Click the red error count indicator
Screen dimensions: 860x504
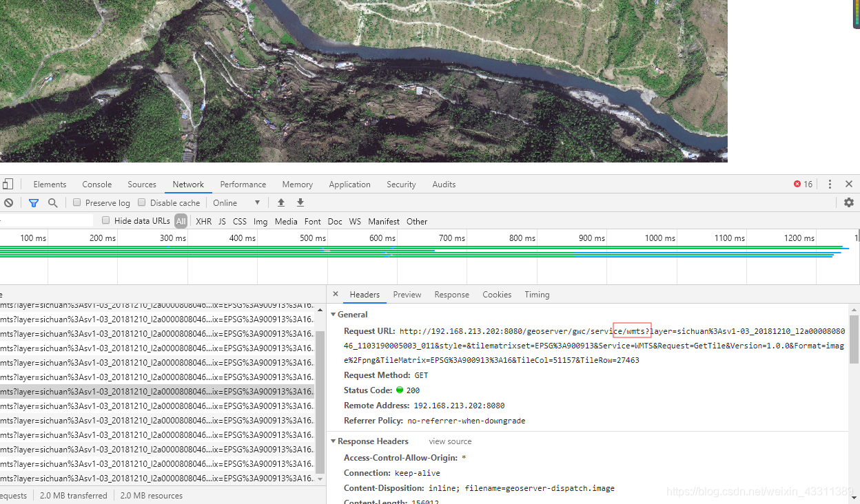point(803,185)
